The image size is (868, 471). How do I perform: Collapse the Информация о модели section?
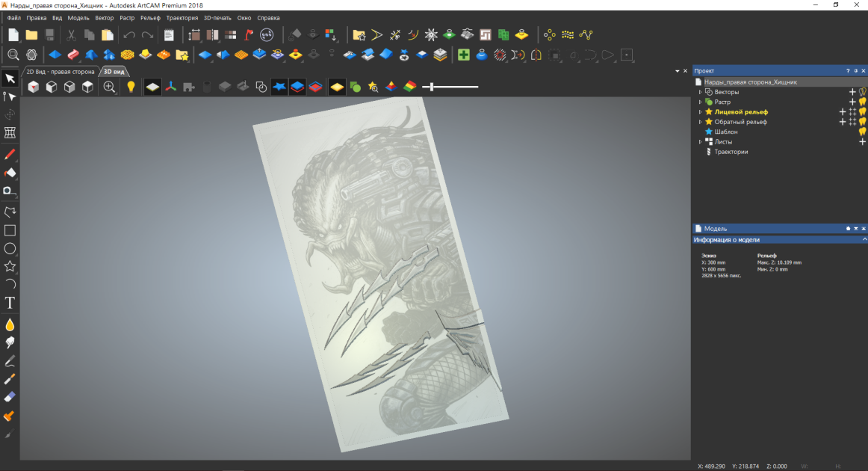(x=864, y=240)
